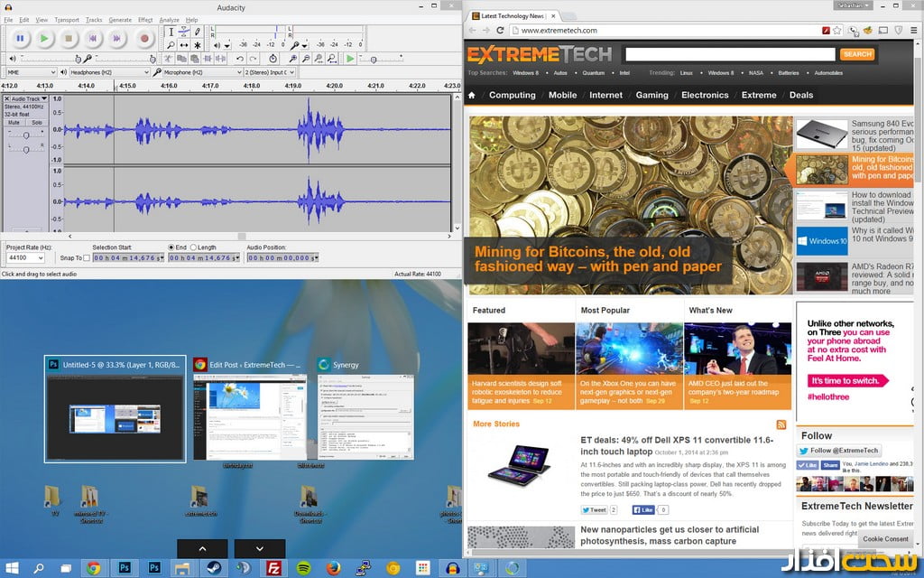Open the Steam icon on the taskbar
The image size is (924, 578).
[x=215, y=568]
